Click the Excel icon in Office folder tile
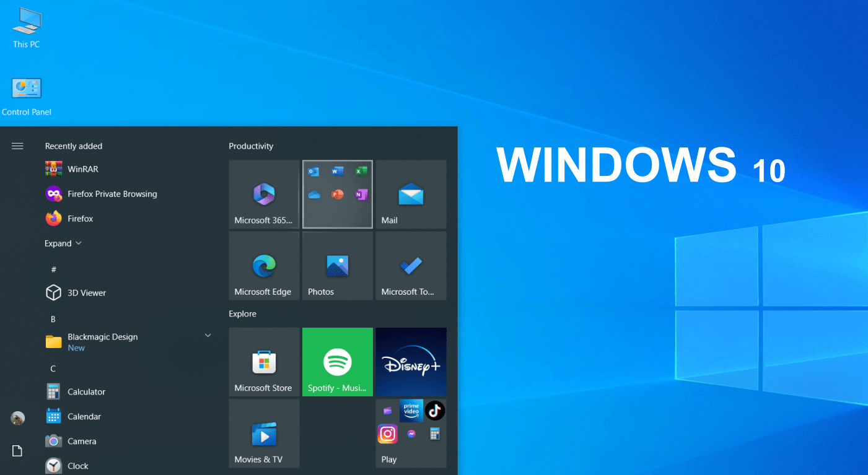Viewport: 868px width, 475px height. [361, 172]
